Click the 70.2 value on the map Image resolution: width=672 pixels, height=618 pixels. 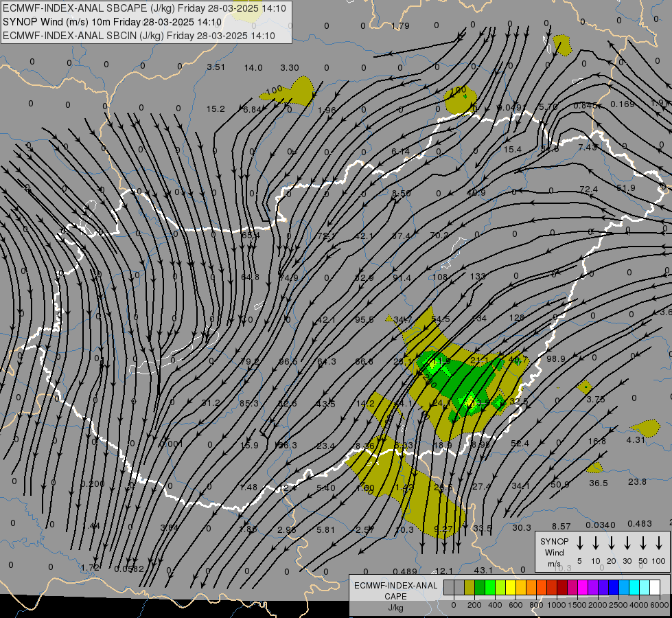[439, 235]
